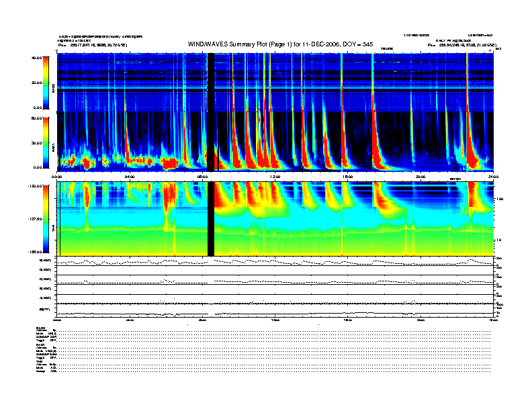
Task: Click the 00:00 tick label on the bottom time axis
Action: [x=57, y=320]
